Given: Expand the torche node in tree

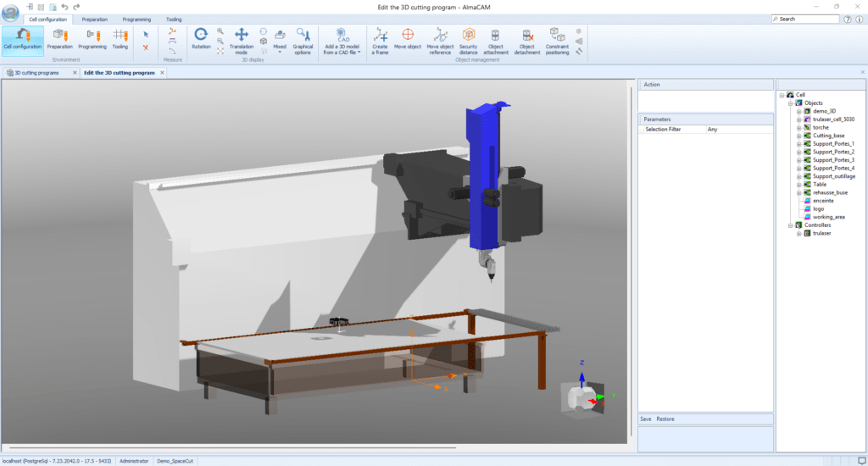Looking at the screenshot, I should tap(798, 127).
